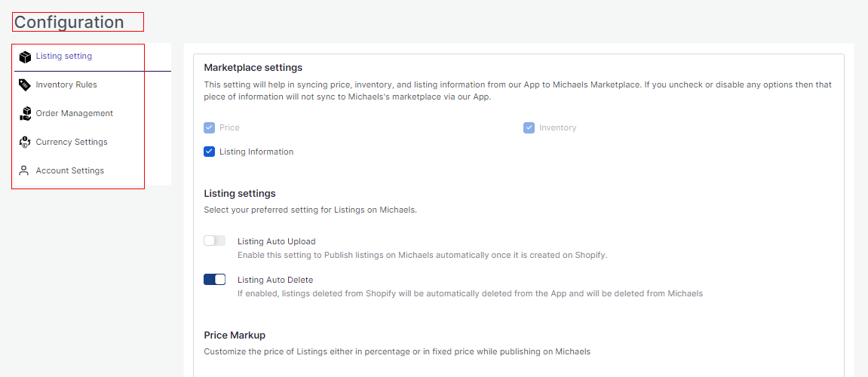Image resolution: width=868 pixels, height=377 pixels.
Task: Go to the Order Management tab
Action: [x=75, y=114]
